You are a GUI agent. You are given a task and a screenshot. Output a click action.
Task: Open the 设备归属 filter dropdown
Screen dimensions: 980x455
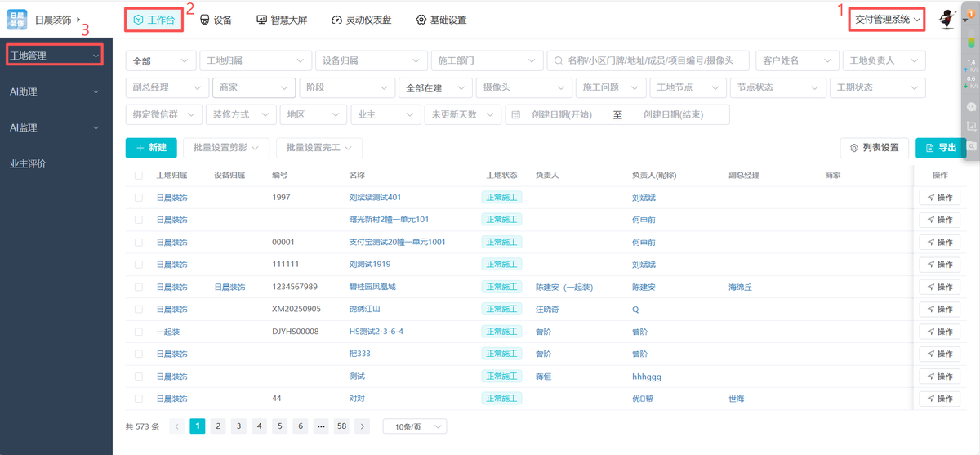371,60
